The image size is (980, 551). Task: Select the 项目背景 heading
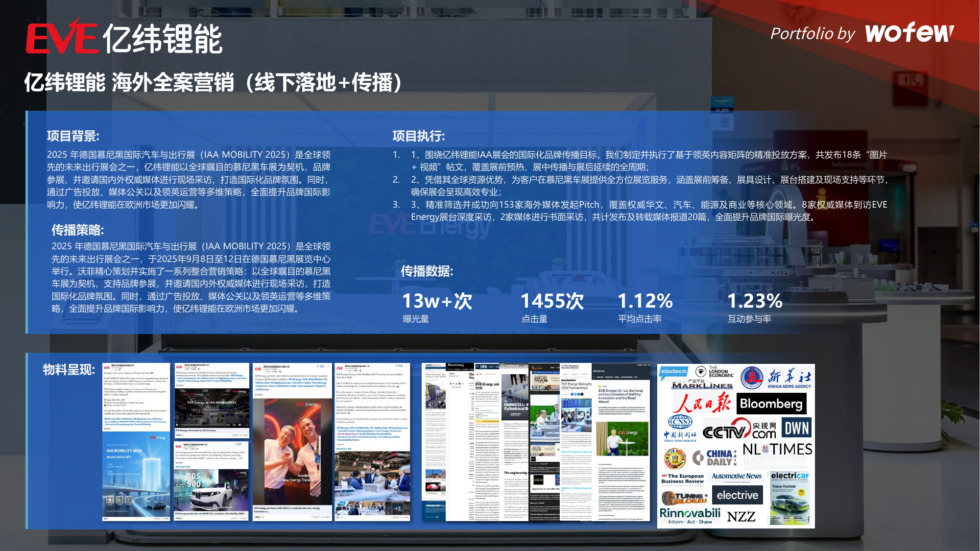pos(73,136)
